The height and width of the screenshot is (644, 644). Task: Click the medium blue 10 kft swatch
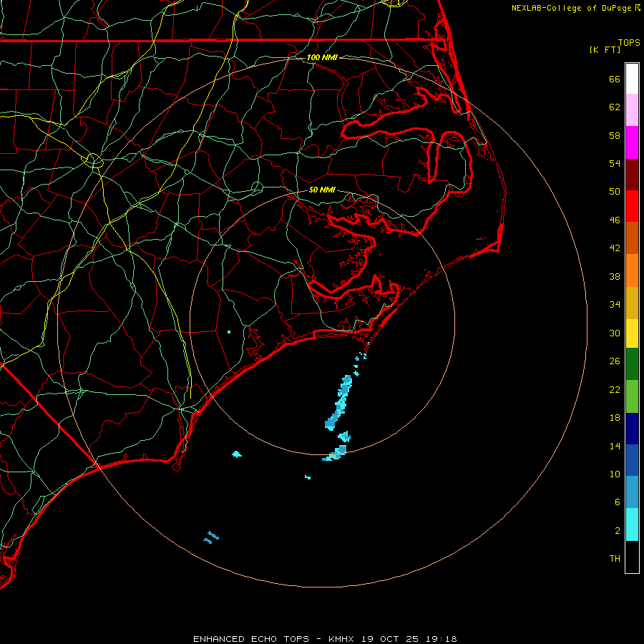click(x=632, y=460)
